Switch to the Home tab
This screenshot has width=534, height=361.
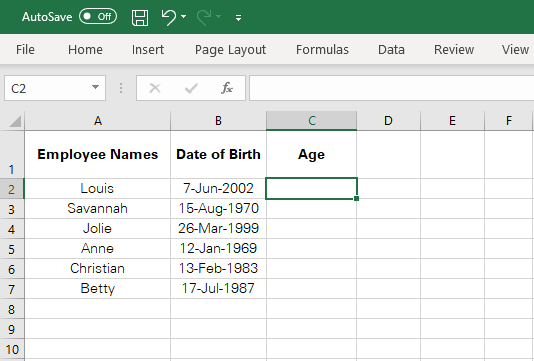[85, 50]
